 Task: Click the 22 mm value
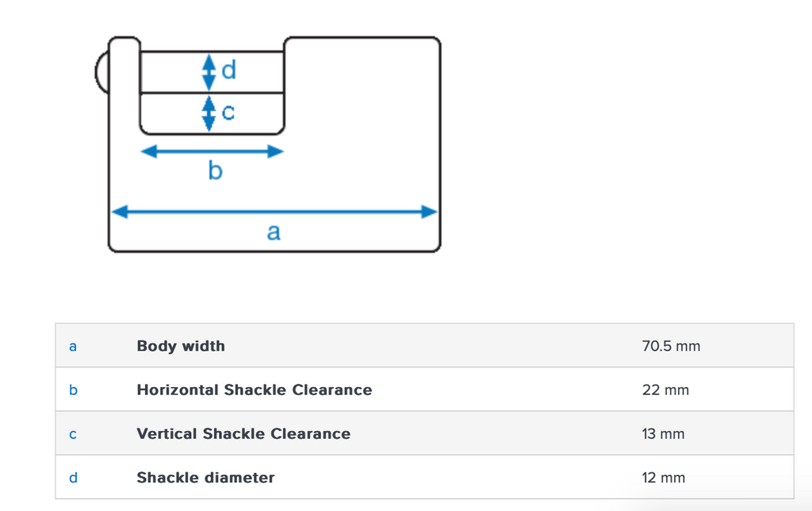pyautogui.click(x=665, y=390)
